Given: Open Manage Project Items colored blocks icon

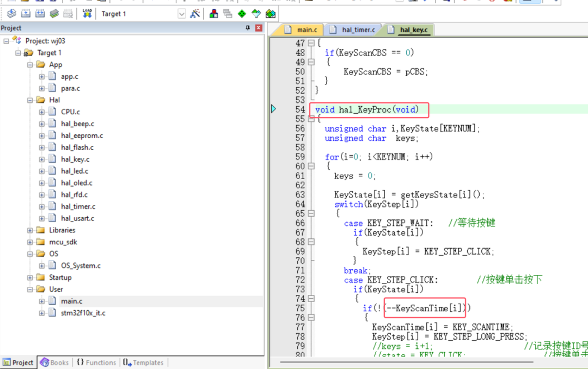Looking at the screenshot, I should click(214, 14).
